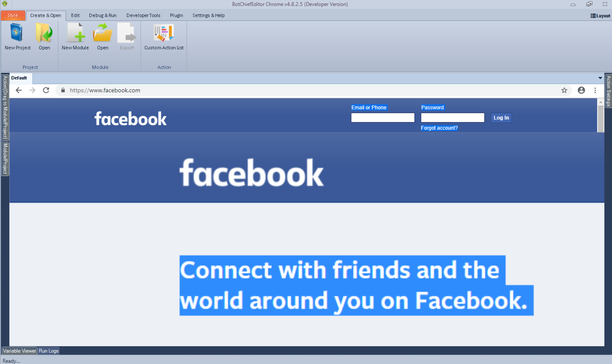Image resolution: width=612 pixels, height=364 pixels.
Task: Click the page's vertical scrollbar thumb
Action: (600, 119)
